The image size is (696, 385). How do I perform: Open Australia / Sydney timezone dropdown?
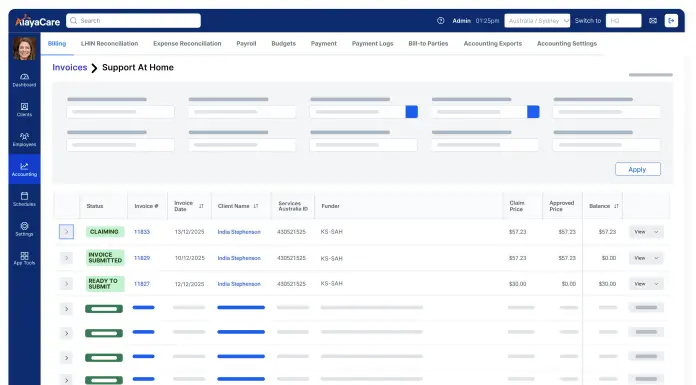[537, 20]
